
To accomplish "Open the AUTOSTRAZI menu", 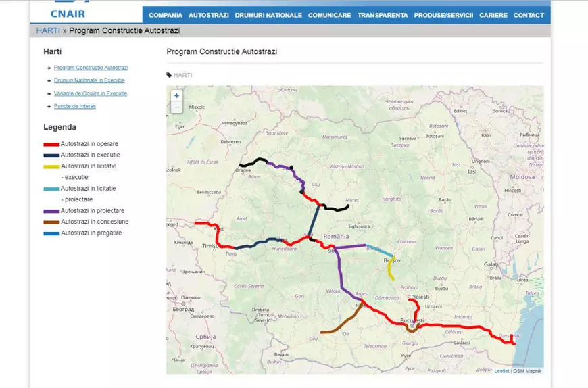I will coord(208,16).
